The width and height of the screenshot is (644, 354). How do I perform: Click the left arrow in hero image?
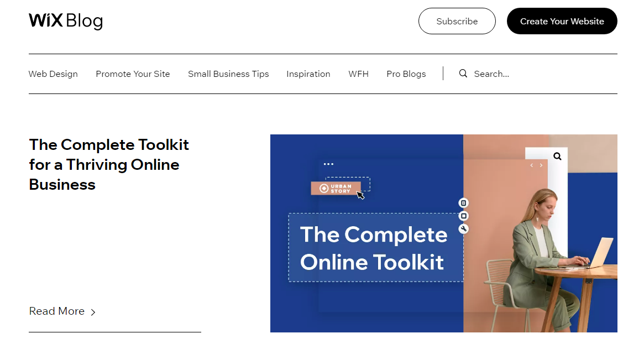[x=531, y=165]
